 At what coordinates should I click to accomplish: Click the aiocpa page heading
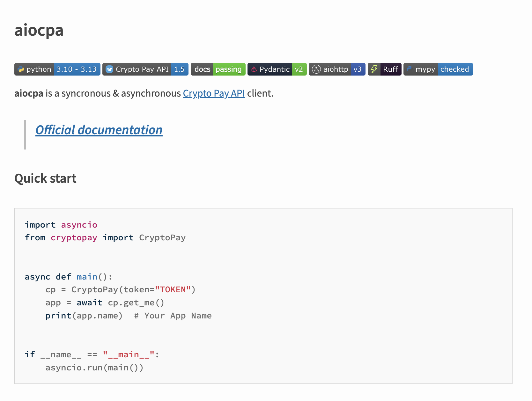[39, 30]
